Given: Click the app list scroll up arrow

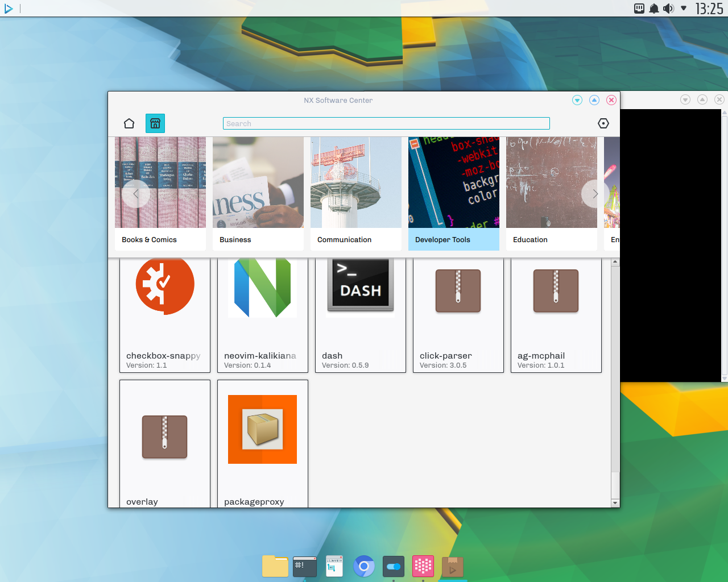Looking at the screenshot, I should point(615,262).
